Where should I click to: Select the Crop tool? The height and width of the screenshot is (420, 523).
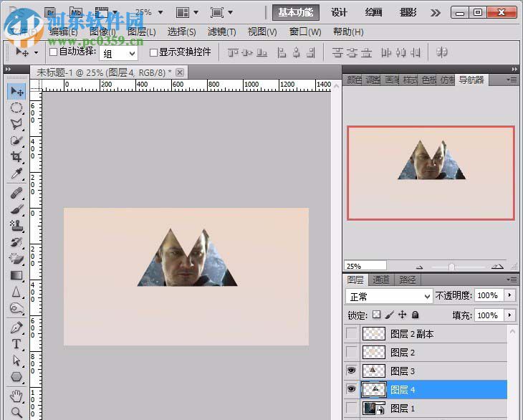click(16, 158)
